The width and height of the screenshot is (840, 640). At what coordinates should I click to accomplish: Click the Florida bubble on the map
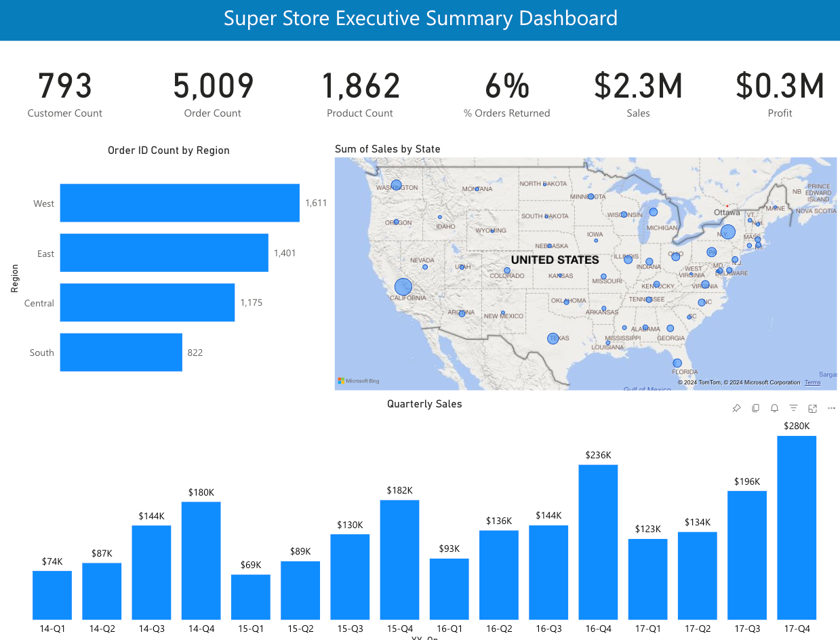click(677, 363)
